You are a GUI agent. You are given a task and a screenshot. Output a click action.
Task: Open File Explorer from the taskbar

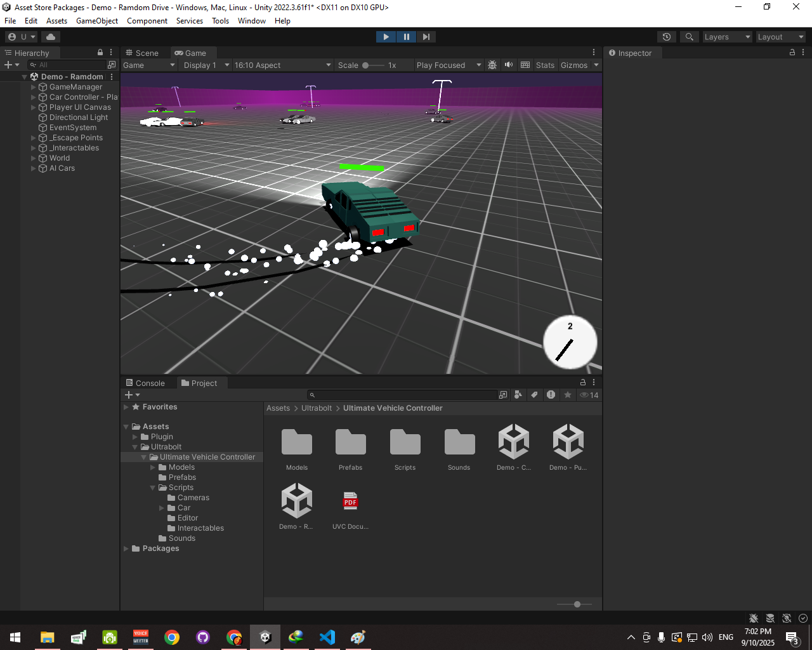pyautogui.click(x=48, y=637)
